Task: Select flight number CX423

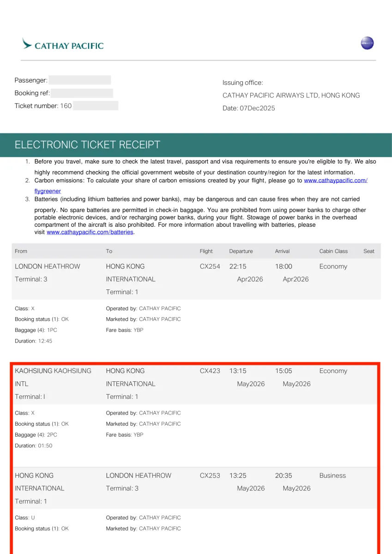Action: coord(210,371)
